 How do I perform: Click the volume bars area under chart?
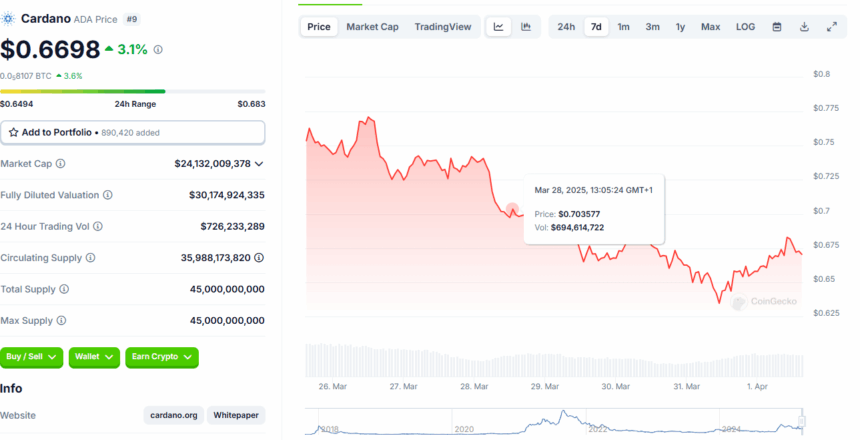click(554, 360)
